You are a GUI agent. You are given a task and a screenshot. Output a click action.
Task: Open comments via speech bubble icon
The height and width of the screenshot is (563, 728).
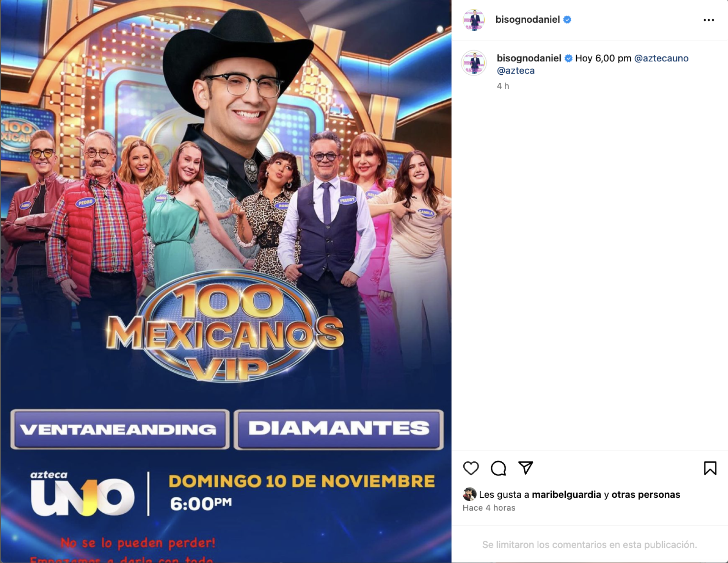(498, 468)
